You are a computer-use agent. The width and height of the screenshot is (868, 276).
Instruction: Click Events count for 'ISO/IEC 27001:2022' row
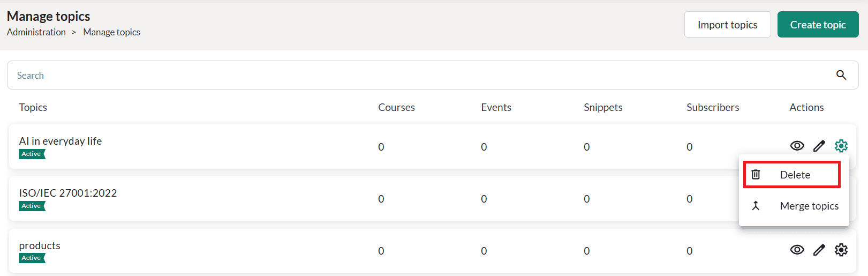(x=484, y=199)
